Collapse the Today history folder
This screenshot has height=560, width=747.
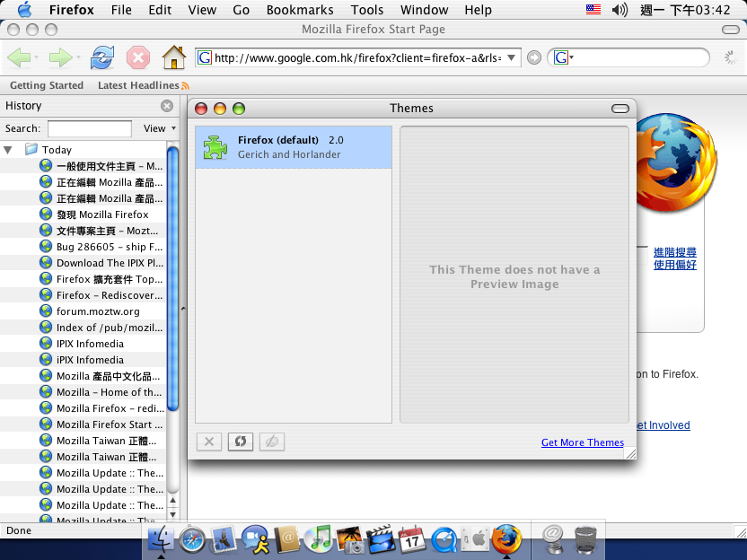[x=8, y=150]
